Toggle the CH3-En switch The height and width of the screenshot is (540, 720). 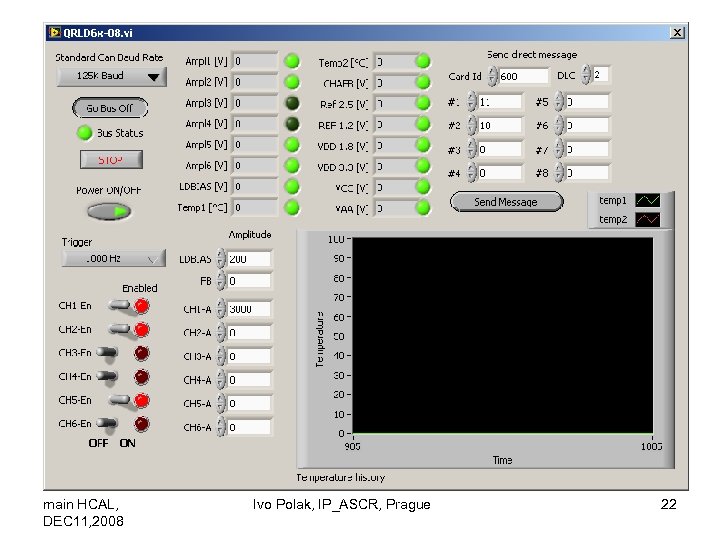pyautogui.click(x=107, y=353)
